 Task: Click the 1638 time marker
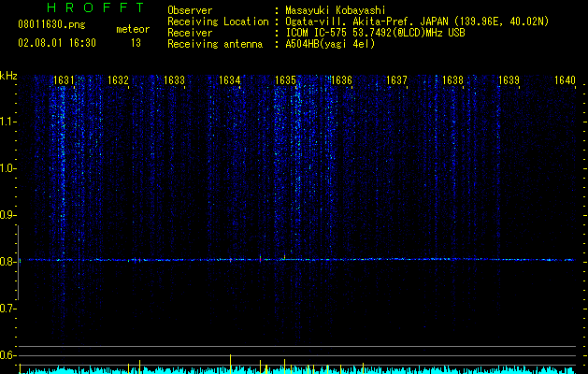[453, 80]
